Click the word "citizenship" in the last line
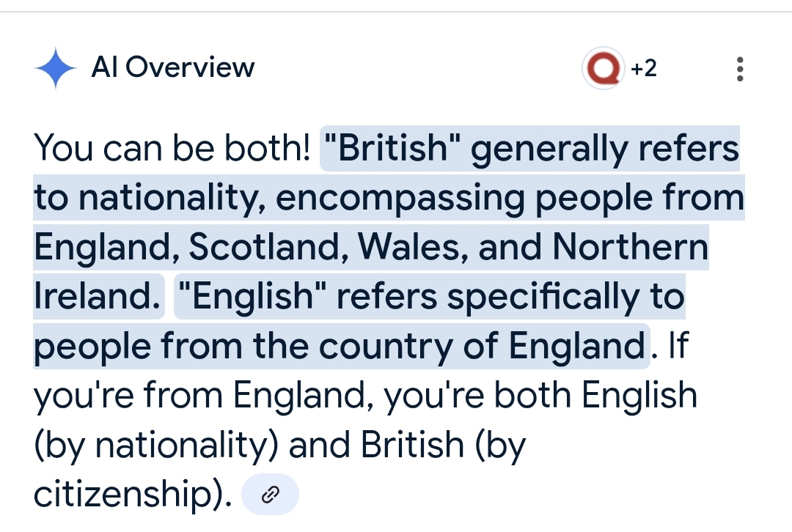This screenshot has width=792, height=532. click(x=120, y=495)
